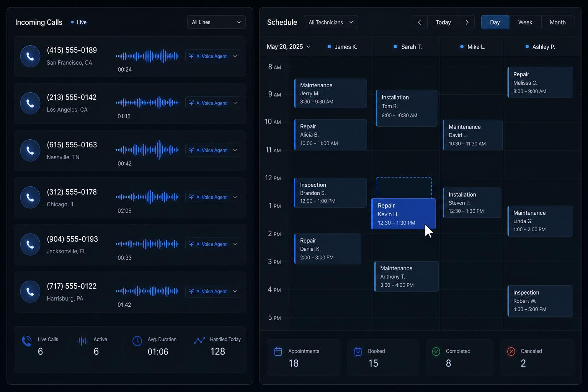The image size is (588, 392).
Task: Click the phone icon for (312) 555-0178
Action: click(30, 198)
